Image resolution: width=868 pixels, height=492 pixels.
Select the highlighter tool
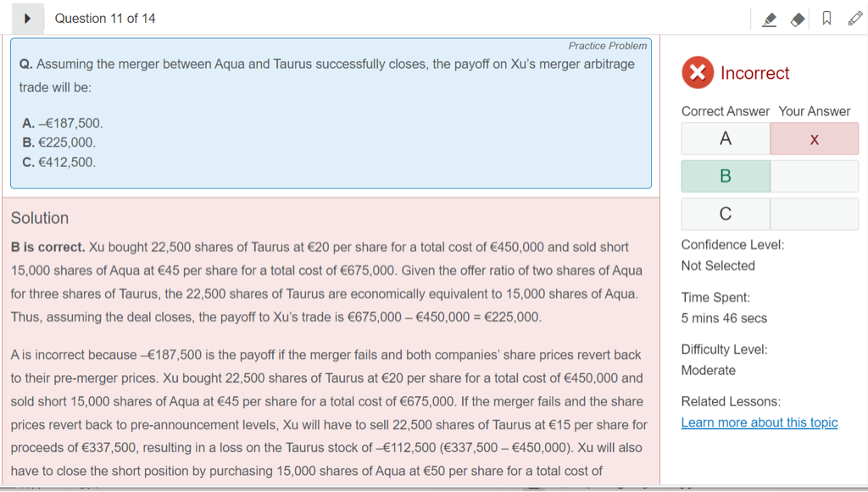click(x=770, y=19)
